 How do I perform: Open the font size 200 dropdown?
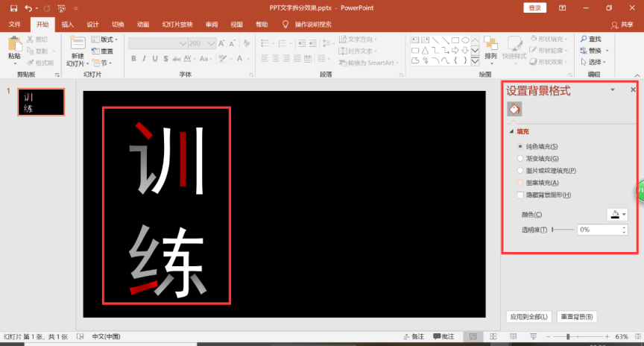point(211,43)
